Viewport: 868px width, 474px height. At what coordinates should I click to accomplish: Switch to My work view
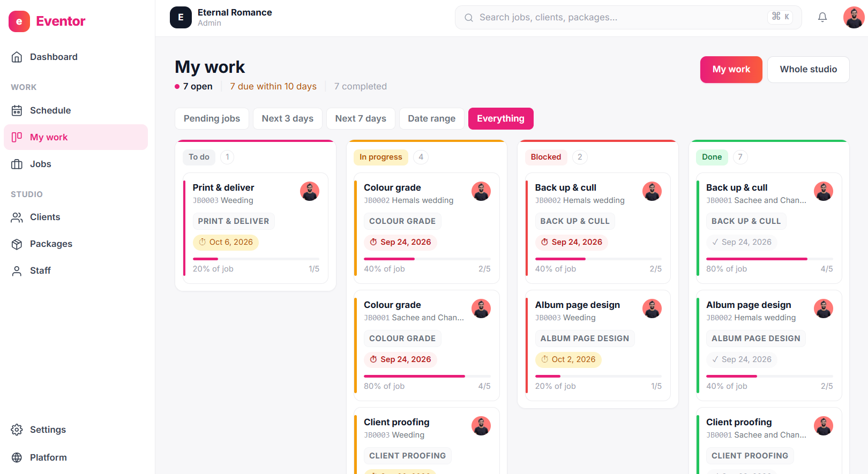[731, 70]
